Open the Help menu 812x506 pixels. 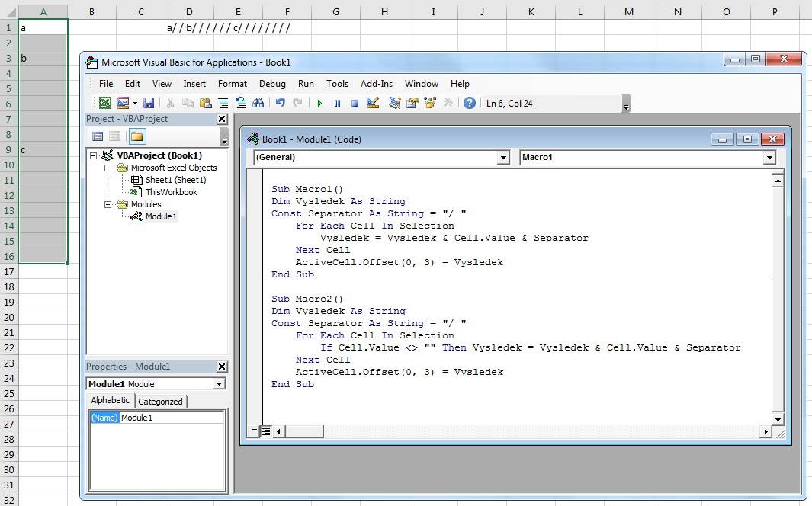460,84
